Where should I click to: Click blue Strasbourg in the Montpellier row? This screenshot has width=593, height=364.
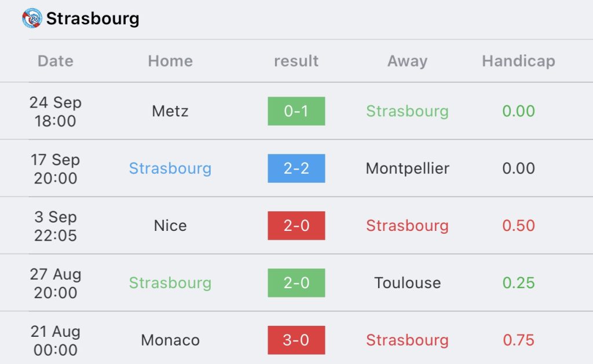(170, 168)
